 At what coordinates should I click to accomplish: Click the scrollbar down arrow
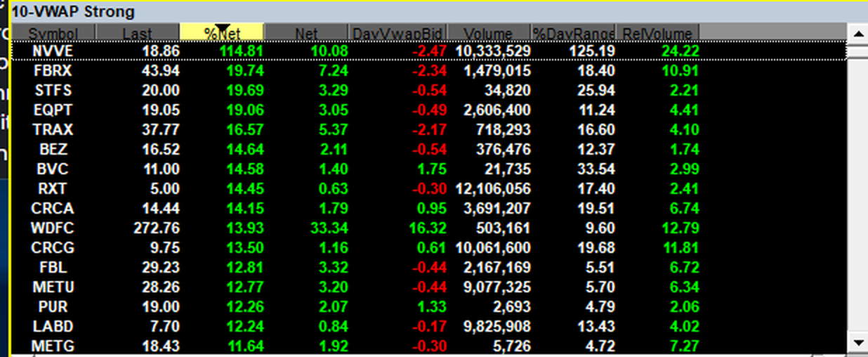(858, 342)
